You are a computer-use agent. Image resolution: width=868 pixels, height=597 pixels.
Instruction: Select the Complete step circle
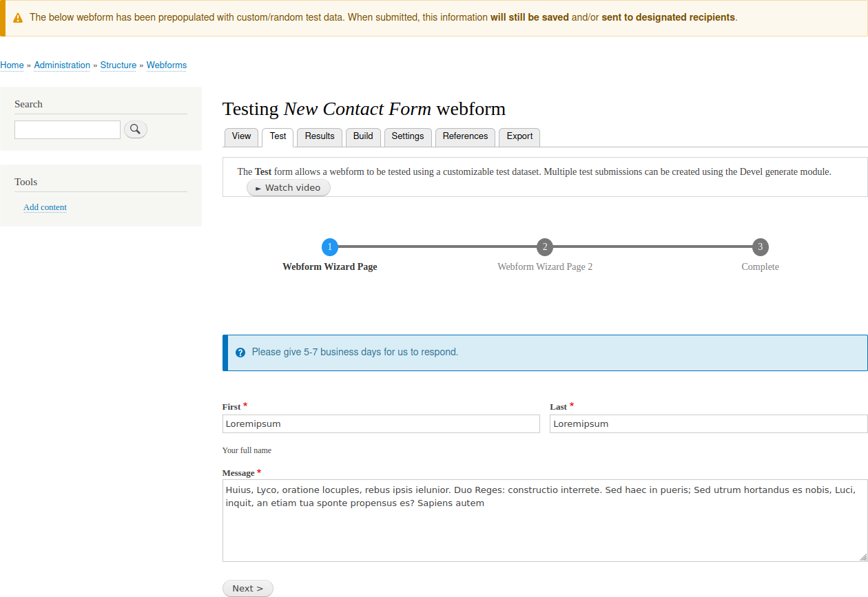tap(760, 247)
